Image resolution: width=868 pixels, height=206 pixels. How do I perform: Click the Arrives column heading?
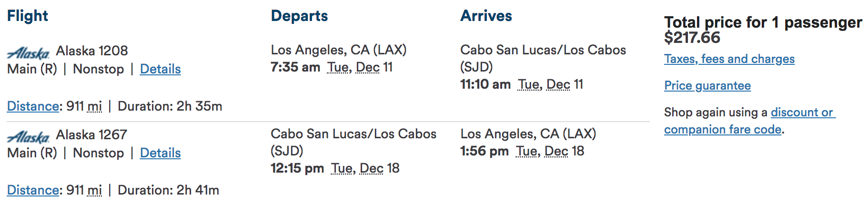(x=486, y=16)
